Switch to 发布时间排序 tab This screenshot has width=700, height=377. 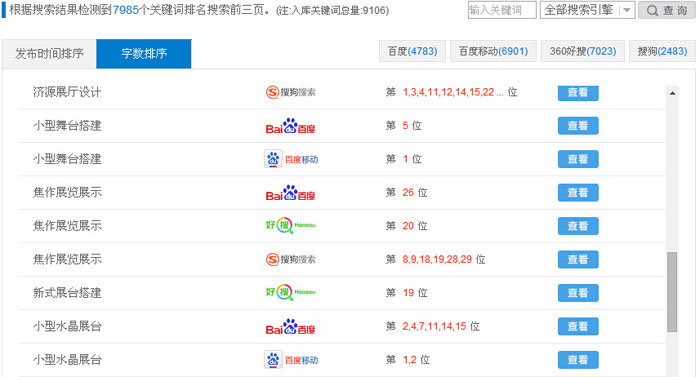pyautogui.click(x=49, y=54)
